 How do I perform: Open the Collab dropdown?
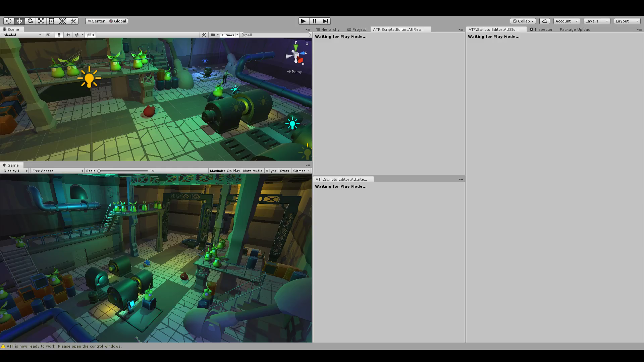coord(523,21)
